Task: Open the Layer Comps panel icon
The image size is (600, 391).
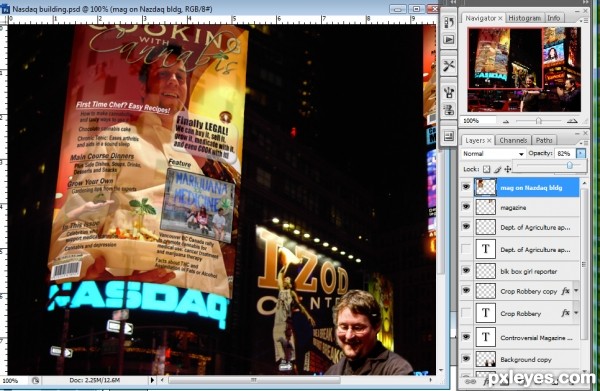Action: coord(449,135)
